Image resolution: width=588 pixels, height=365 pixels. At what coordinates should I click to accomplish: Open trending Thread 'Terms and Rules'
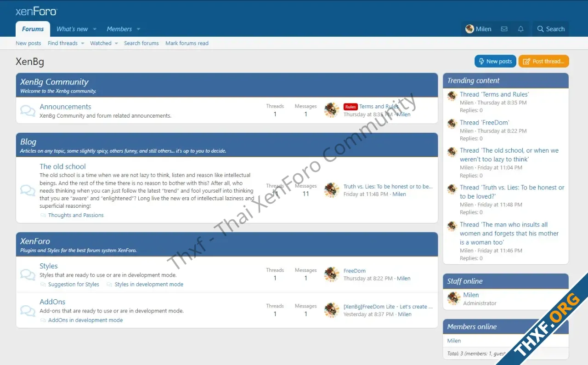click(494, 94)
